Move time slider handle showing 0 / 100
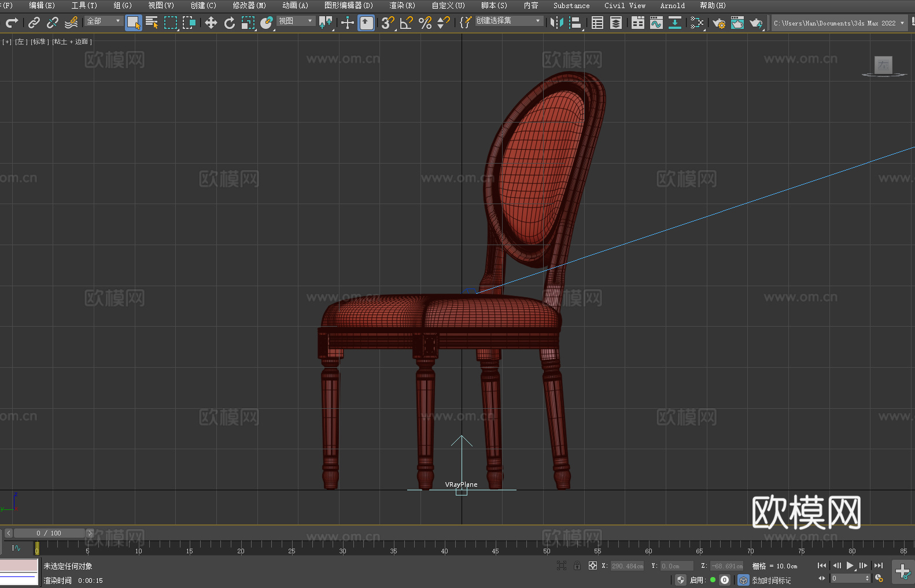Image resolution: width=915 pixels, height=588 pixels. 50,533
